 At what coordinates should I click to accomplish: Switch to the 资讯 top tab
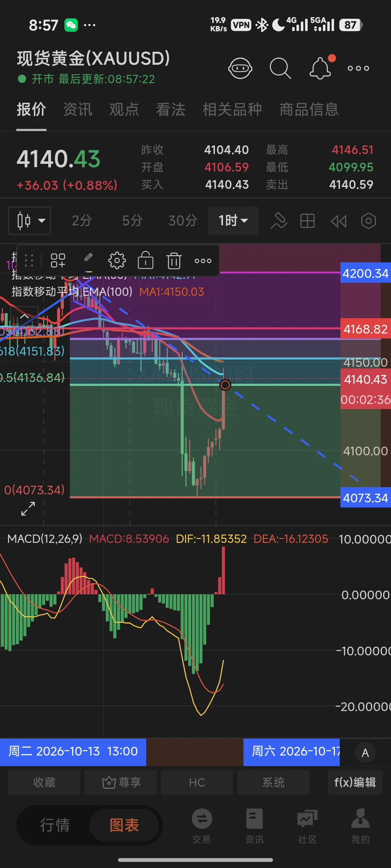[x=78, y=109]
